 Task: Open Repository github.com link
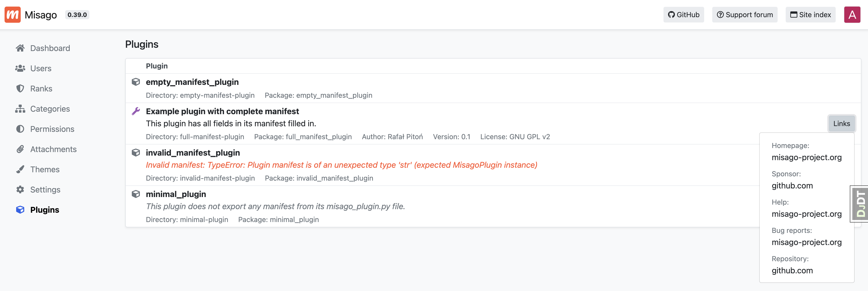click(792, 271)
